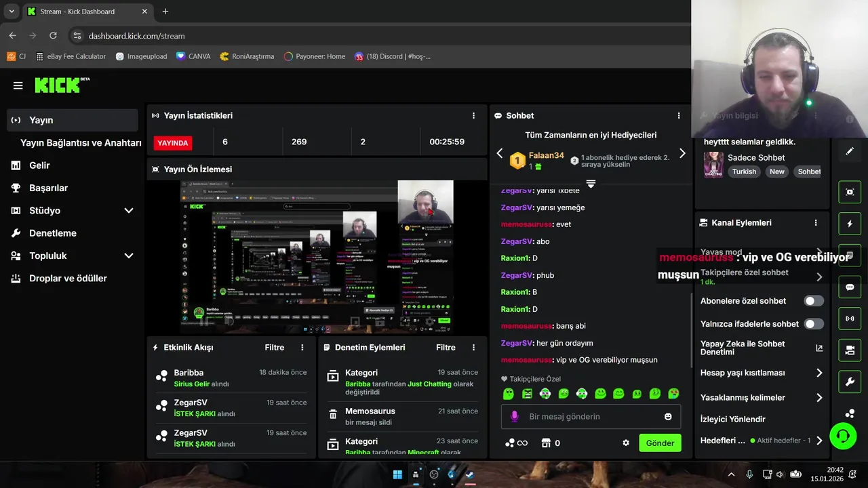Click the Just Chatting category thumbnail

tap(713, 165)
